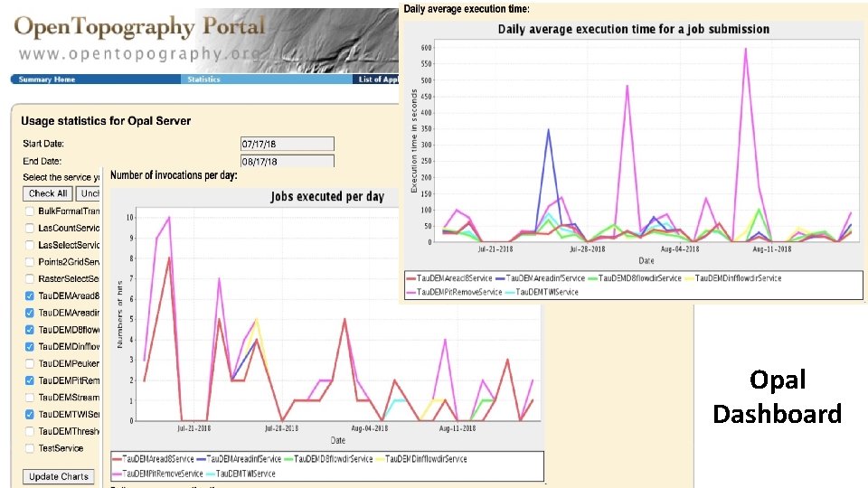
Task: Uncheck the TauDEMDinfflowdir service checkbox
Action: (30, 346)
